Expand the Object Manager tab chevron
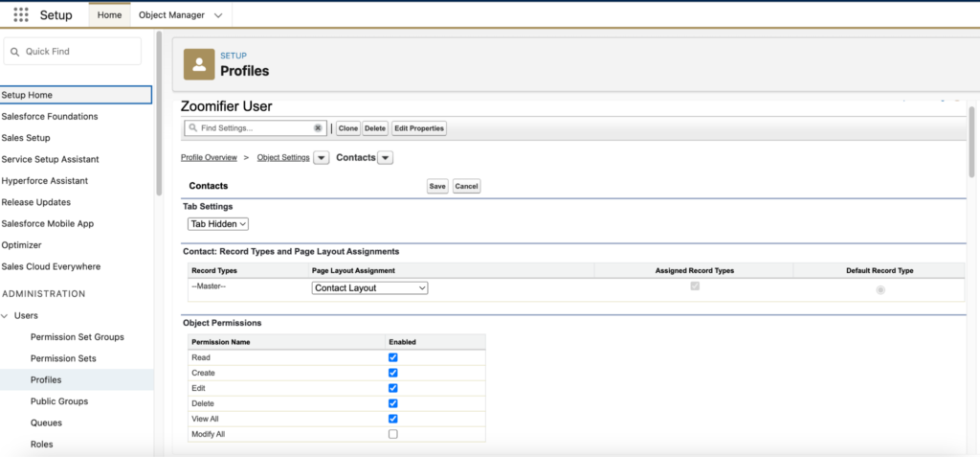Viewport: 980px width, 457px height. [218, 15]
